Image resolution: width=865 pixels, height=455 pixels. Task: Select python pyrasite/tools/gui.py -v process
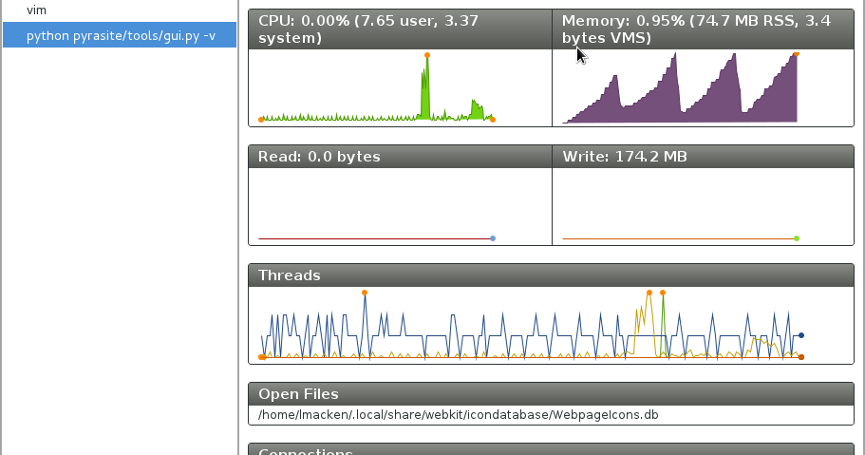119,35
